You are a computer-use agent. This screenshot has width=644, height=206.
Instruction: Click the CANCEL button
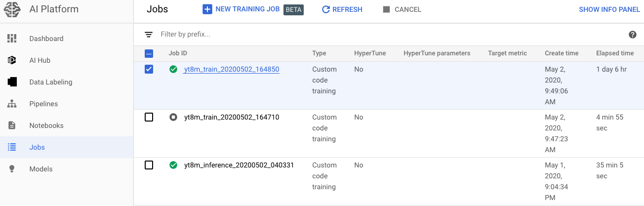(x=402, y=9)
